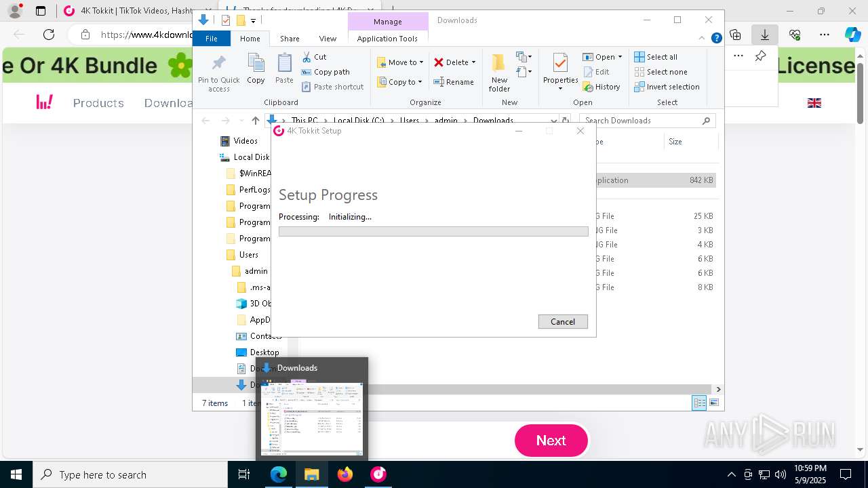Click the English language flag icon
868x488 pixels.
click(x=814, y=103)
